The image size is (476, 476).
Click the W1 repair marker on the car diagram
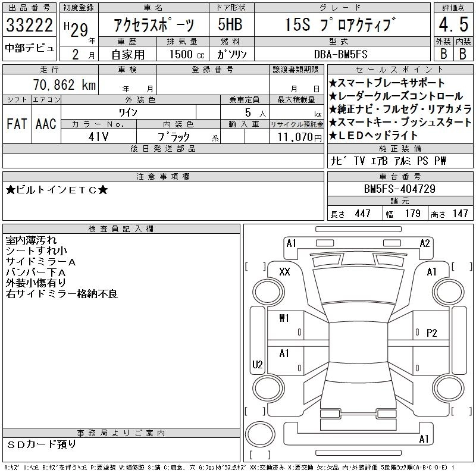(x=284, y=318)
